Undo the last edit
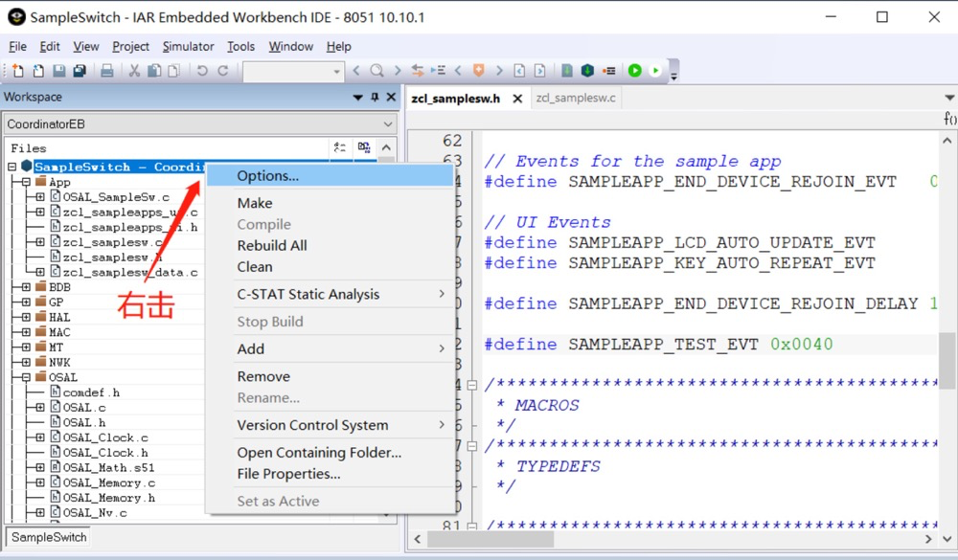The height and width of the screenshot is (560, 958). [x=202, y=71]
